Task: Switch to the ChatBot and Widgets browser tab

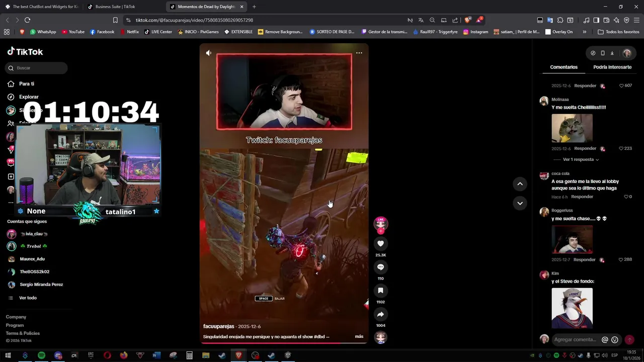Action: (42, 7)
